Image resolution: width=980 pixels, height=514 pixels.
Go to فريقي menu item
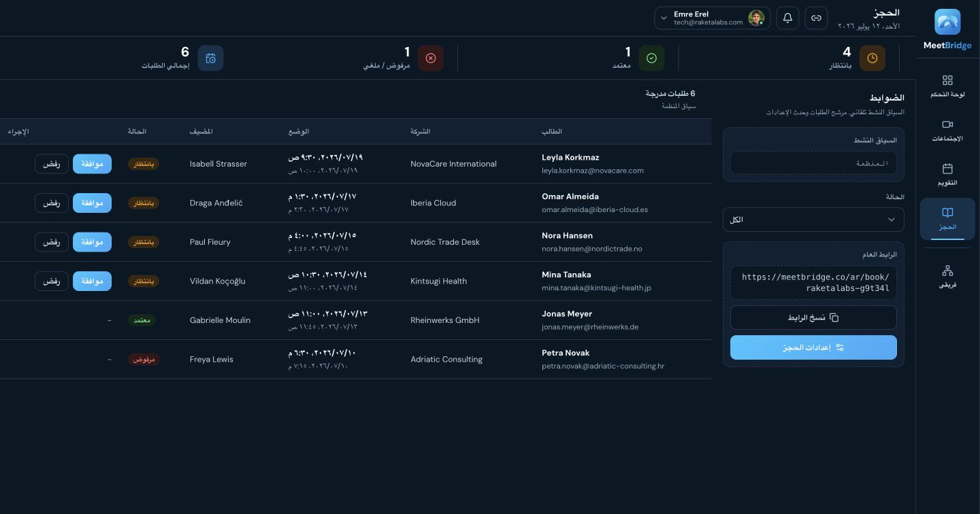coord(947,277)
